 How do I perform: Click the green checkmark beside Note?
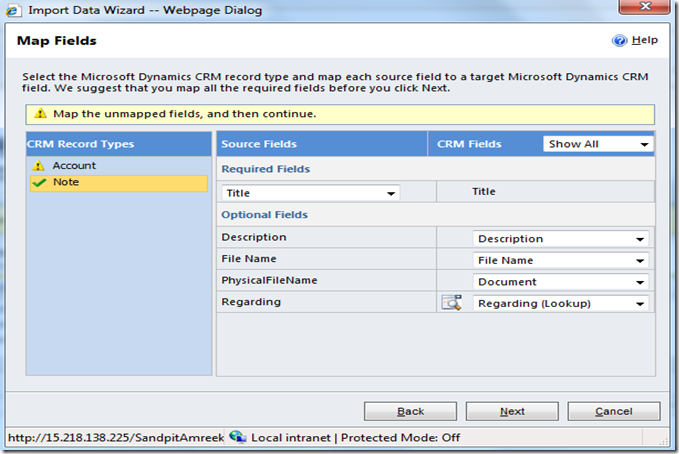(39, 182)
